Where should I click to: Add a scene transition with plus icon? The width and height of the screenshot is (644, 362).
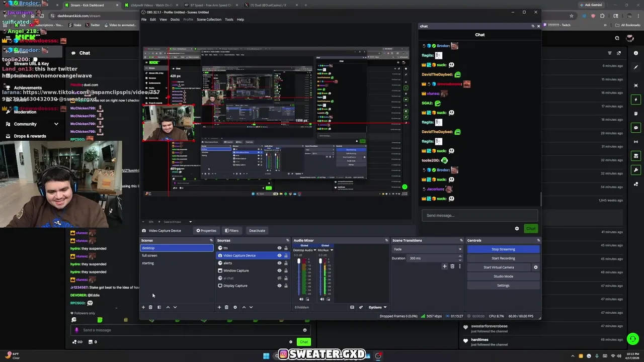(444, 266)
